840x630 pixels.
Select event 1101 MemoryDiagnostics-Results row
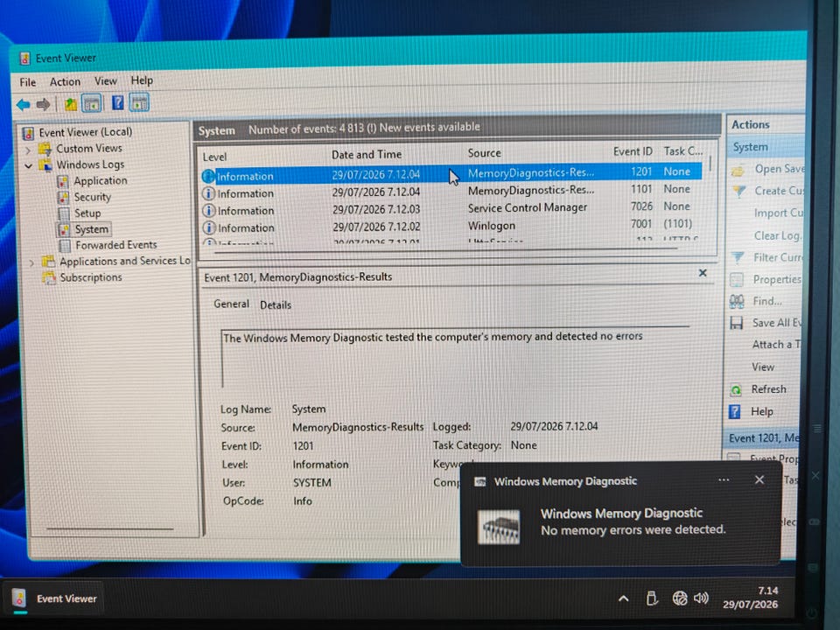(451, 192)
